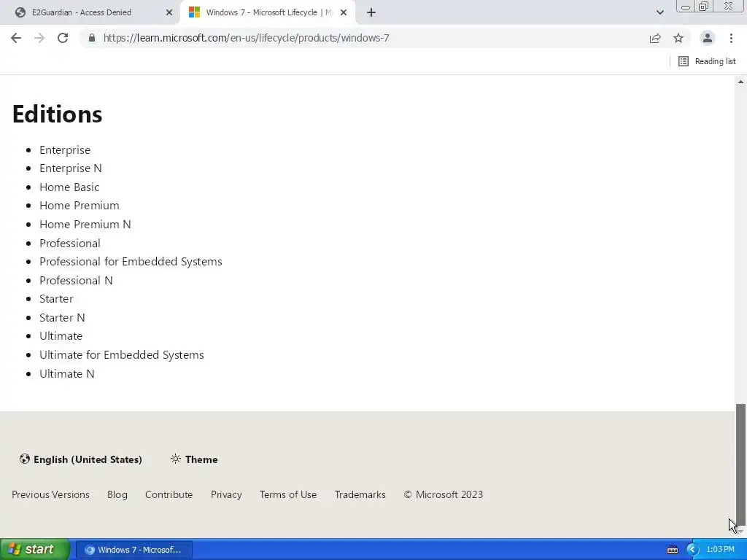The image size is (747, 560).
Task: Select 'Professional N' list item
Action: click(76, 281)
